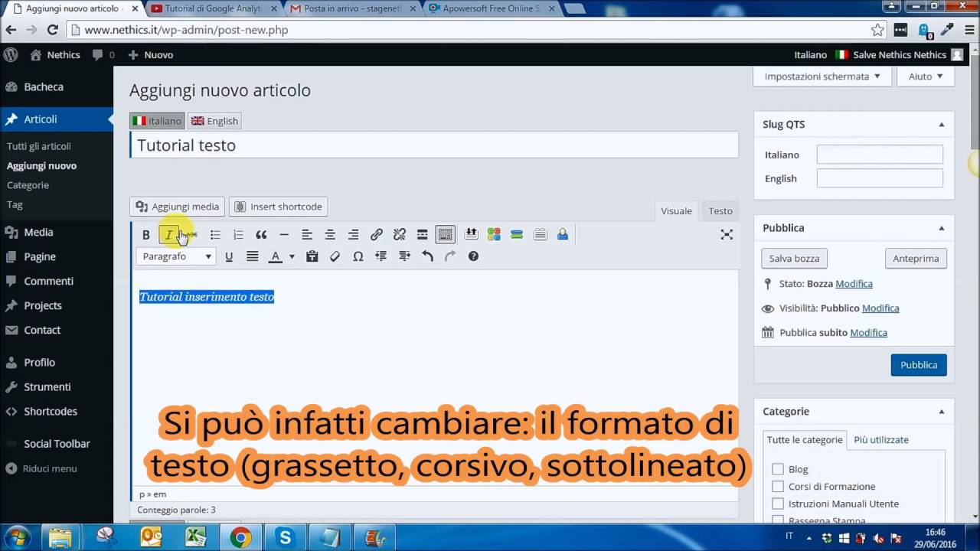Click the article title field
Viewport: 980px width, 551px height.
click(434, 145)
